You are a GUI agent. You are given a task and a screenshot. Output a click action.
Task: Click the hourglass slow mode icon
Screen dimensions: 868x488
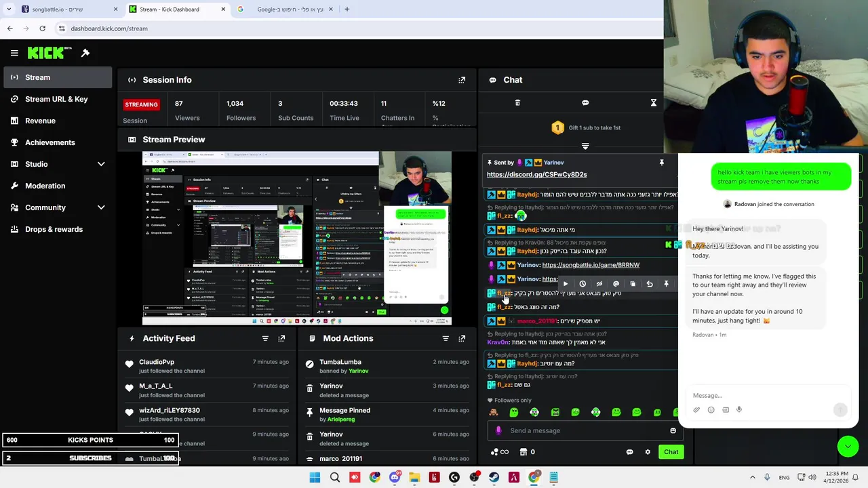[x=654, y=103]
